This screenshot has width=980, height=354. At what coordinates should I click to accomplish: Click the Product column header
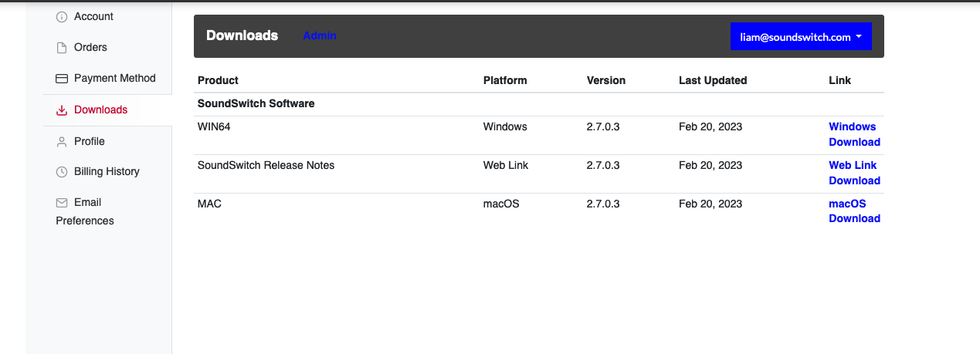point(218,80)
